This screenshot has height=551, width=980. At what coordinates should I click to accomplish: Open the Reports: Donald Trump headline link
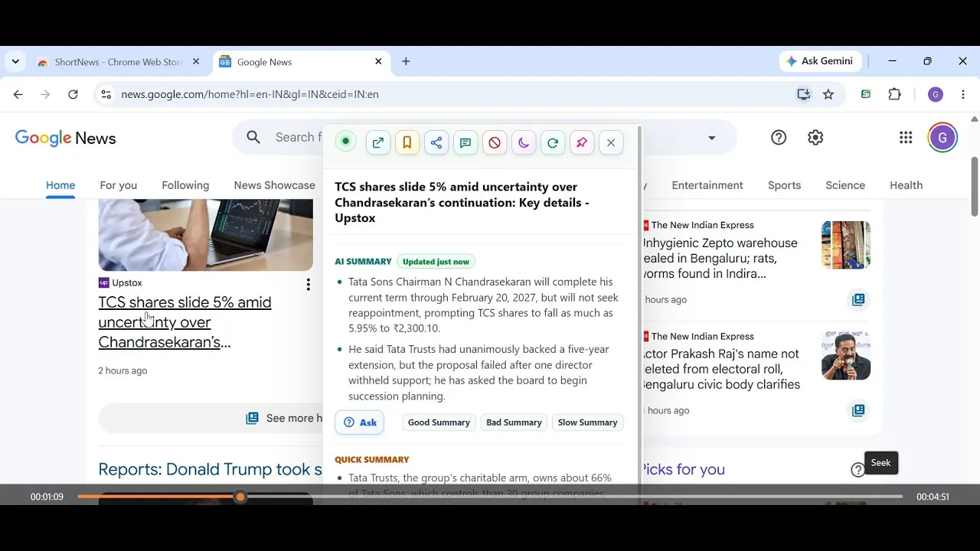[211, 469]
